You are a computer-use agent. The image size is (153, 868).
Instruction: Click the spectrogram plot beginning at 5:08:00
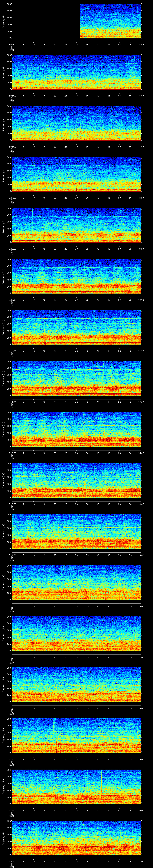click(x=77, y=225)
